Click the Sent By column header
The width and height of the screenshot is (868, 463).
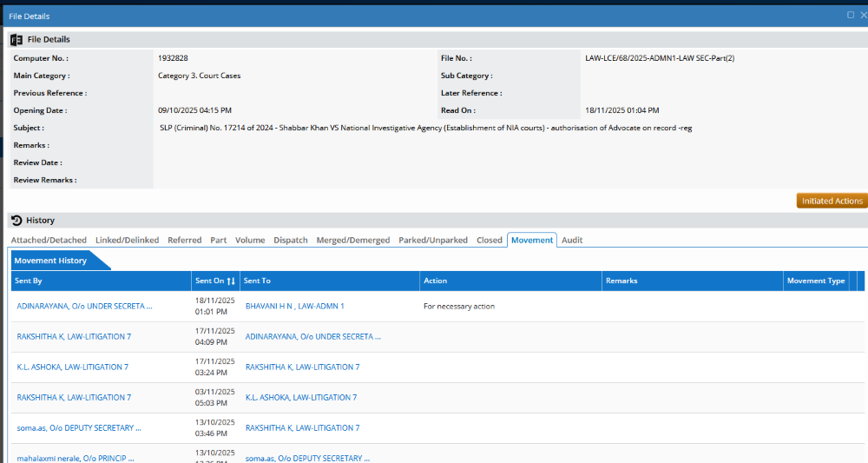(29, 281)
